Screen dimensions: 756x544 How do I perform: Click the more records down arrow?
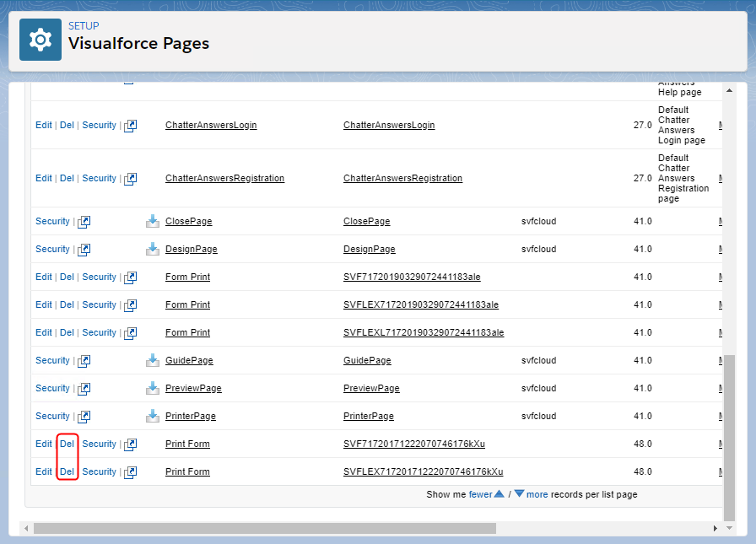point(519,494)
